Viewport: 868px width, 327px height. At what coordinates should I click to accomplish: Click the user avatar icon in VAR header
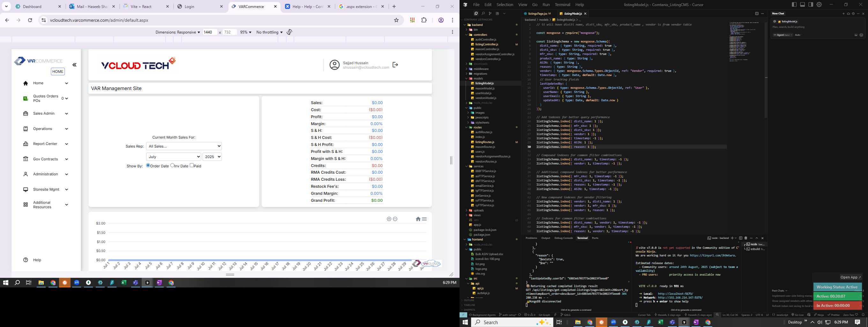(334, 65)
